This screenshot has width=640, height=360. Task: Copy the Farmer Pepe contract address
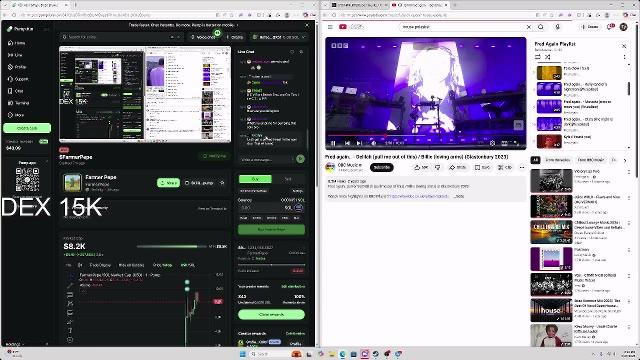199,183
